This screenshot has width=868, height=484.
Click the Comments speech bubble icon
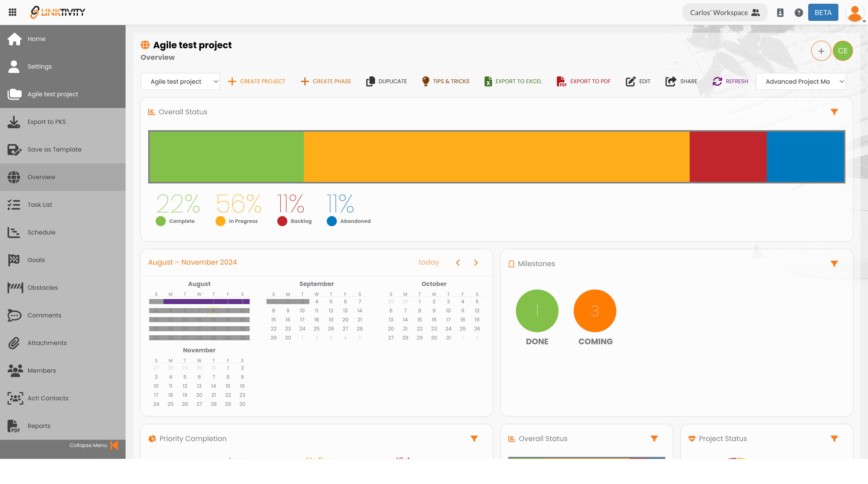tap(14, 315)
